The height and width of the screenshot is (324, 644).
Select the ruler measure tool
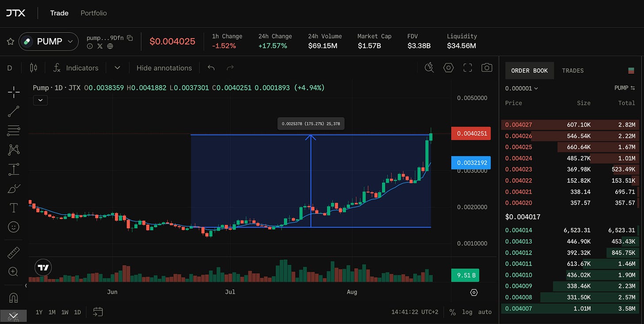pos(14,253)
